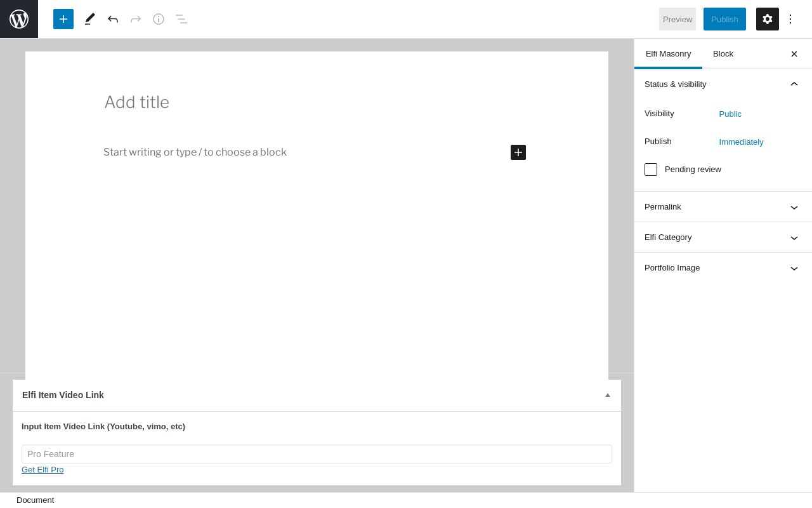This screenshot has height=508, width=812.
Task: Select the Elfi Masonry tab
Action: (668, 54)
